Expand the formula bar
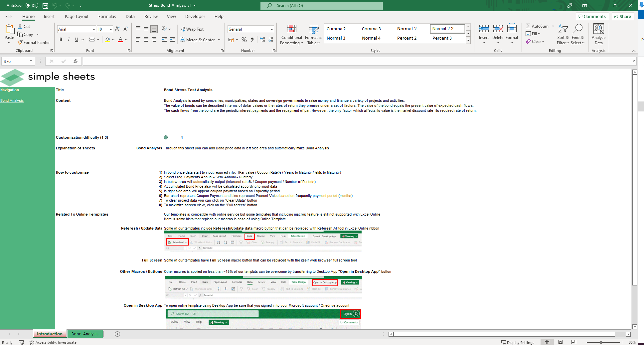This screenshot has width=644, height=345. point(634,61)
